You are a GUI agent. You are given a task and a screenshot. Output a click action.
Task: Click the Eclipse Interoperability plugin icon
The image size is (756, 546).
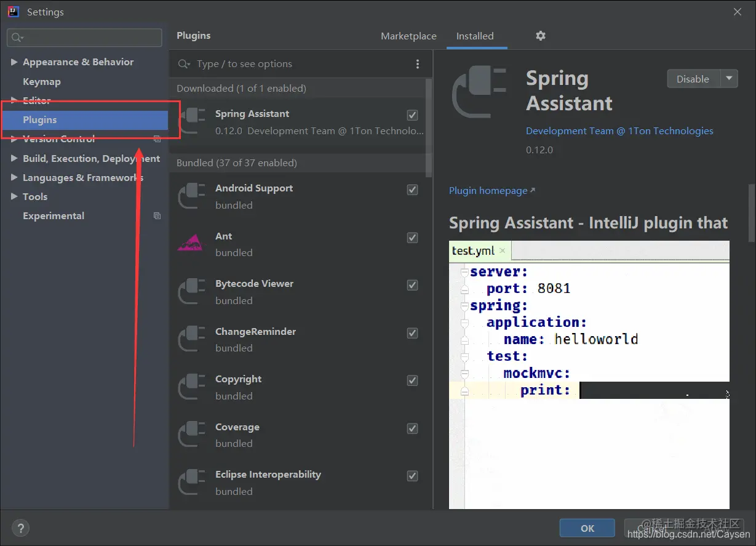coord(192,483)
